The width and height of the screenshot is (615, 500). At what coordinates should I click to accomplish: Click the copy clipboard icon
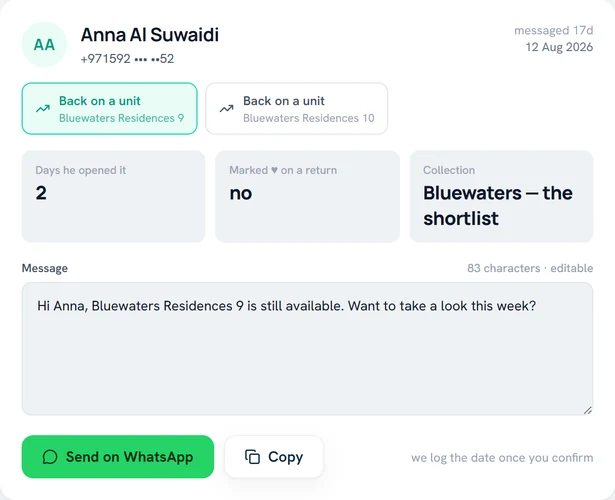(253, 457)
